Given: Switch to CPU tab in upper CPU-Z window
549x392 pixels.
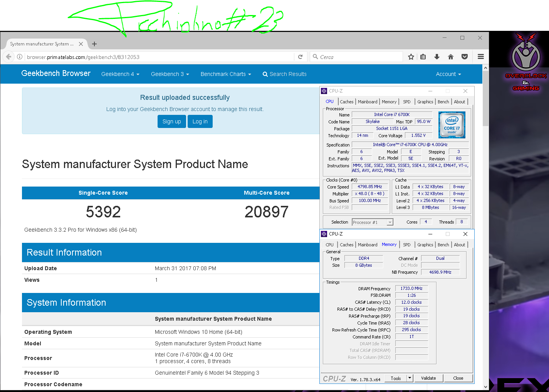Looking at the screenshot, I should (330, 101).
